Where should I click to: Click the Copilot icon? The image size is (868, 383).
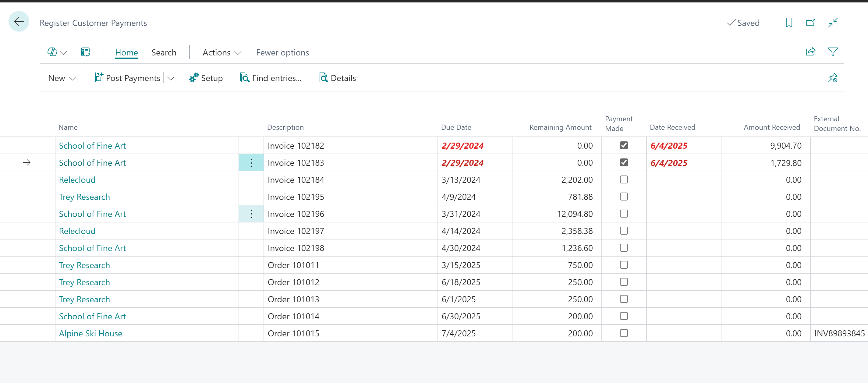tap(52, 52)
